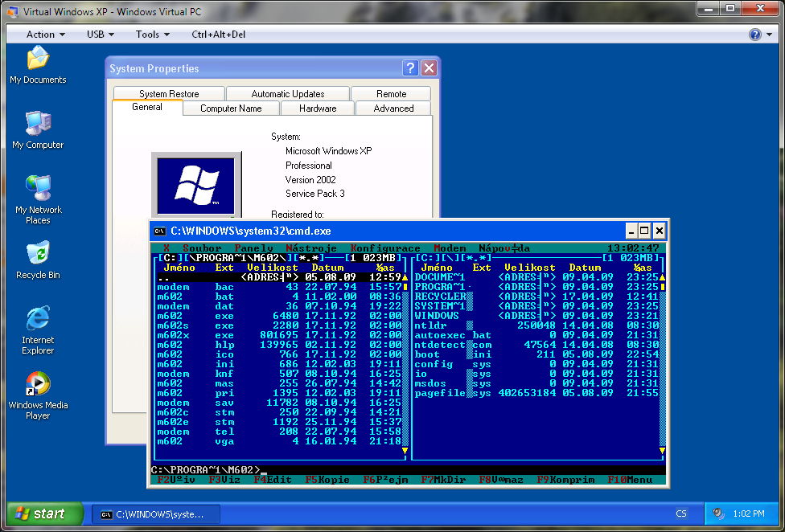Switch to the Advanced tab
The image size is (785, 532).
(393, 108)
